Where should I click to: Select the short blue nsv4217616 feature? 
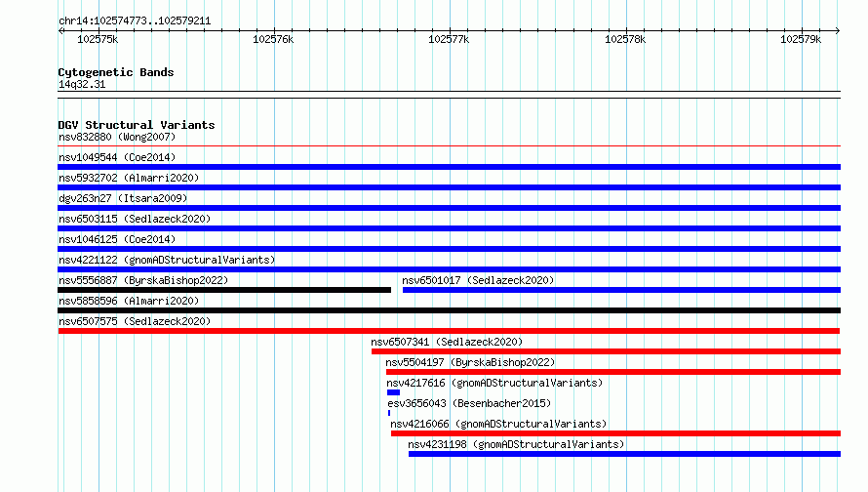coord(394,392)
